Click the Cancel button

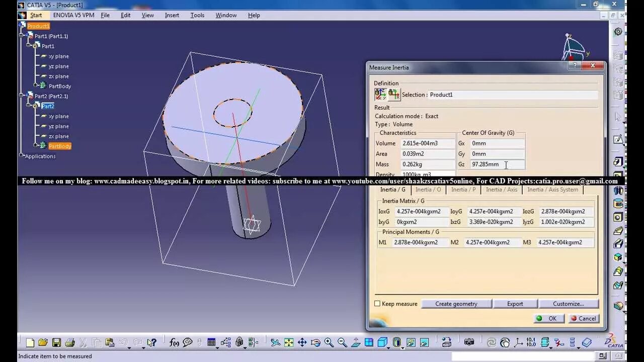tap(583, 318)
